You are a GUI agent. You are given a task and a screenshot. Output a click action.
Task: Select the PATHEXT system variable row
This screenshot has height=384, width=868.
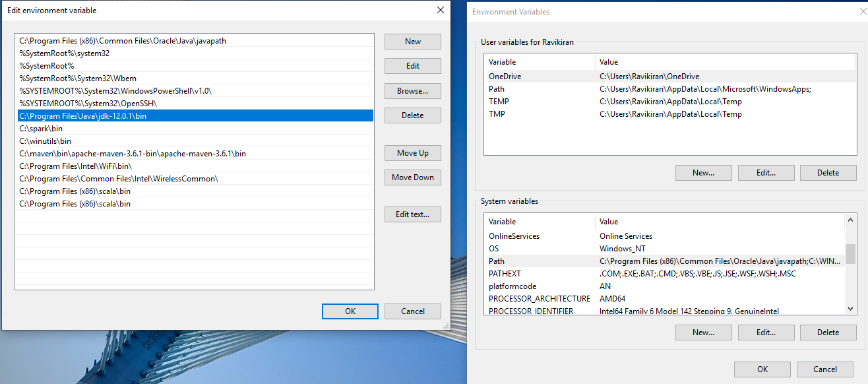(x=505, y=274)
